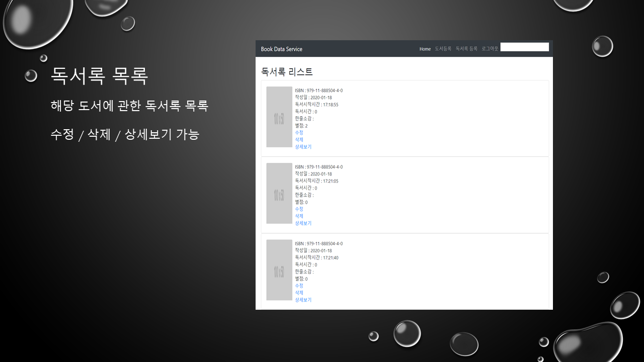Click the Book Data Service brand logo
This screenshot has height=362, width=644.
[281, 49]
